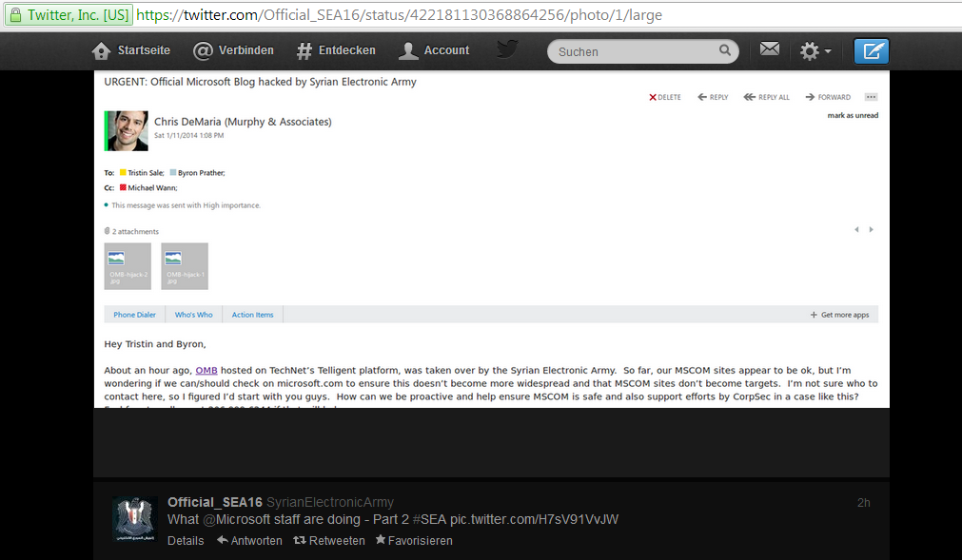Open Entdecken discover tab
962x560 pixels.
336,50
